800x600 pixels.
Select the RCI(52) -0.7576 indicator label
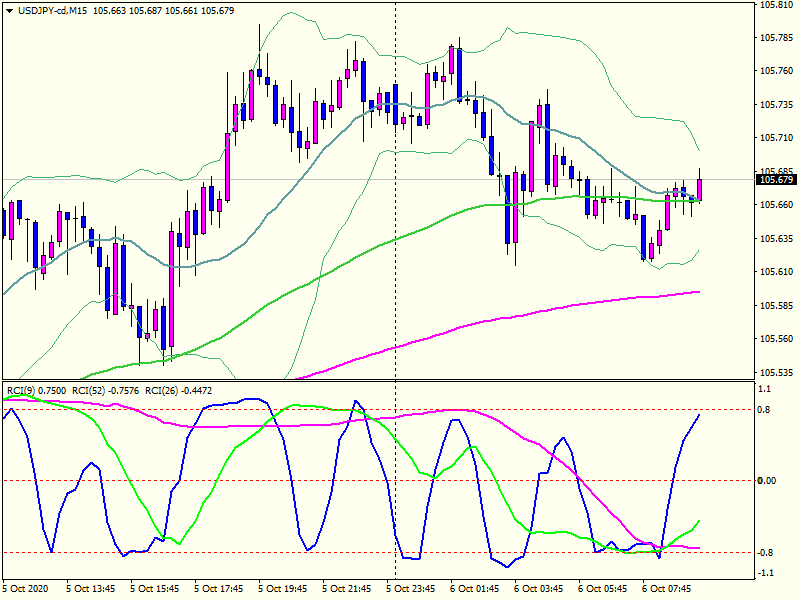106,391
